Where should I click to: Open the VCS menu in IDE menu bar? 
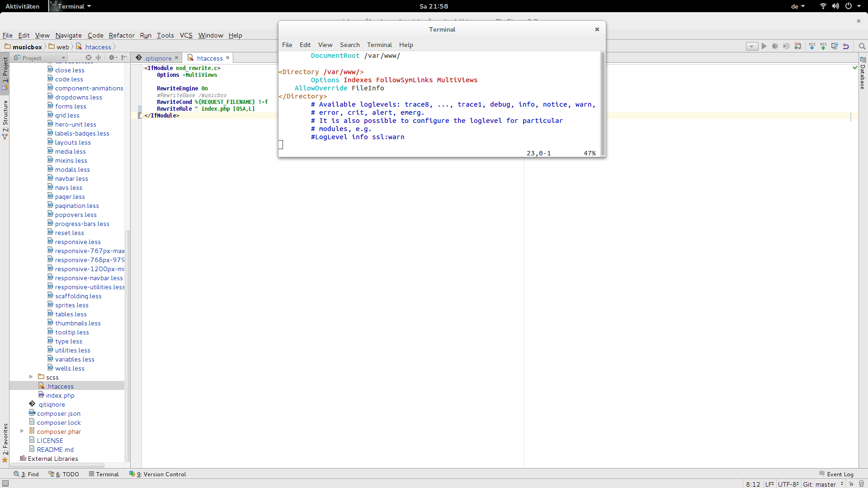pyautogui.click(x=186, y=35)
